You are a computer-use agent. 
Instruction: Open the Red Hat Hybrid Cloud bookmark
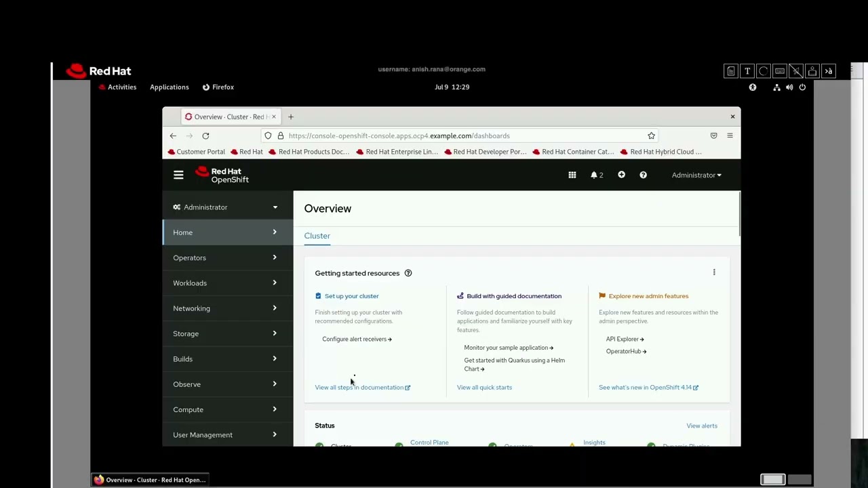662,152
